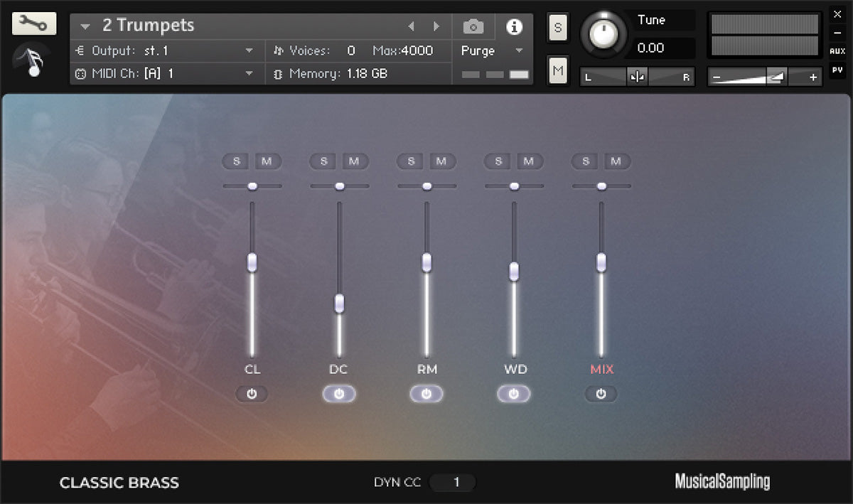Image resolution: width=853 pixels, height=504 pixels.
Task: Click the WD volume fader handle
Action: click(514, 272)
